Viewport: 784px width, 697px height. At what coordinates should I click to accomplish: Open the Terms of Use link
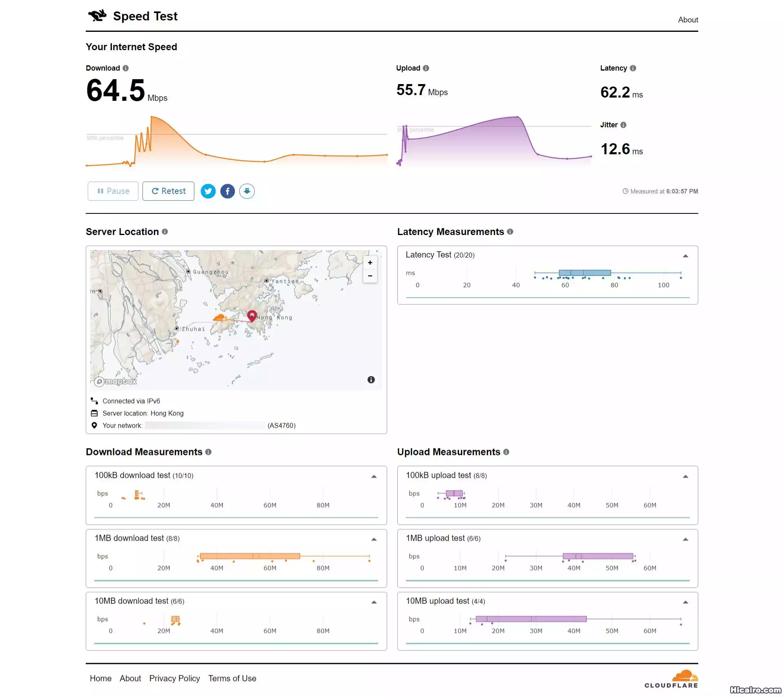pyautogui.click(x=232, y=678)
